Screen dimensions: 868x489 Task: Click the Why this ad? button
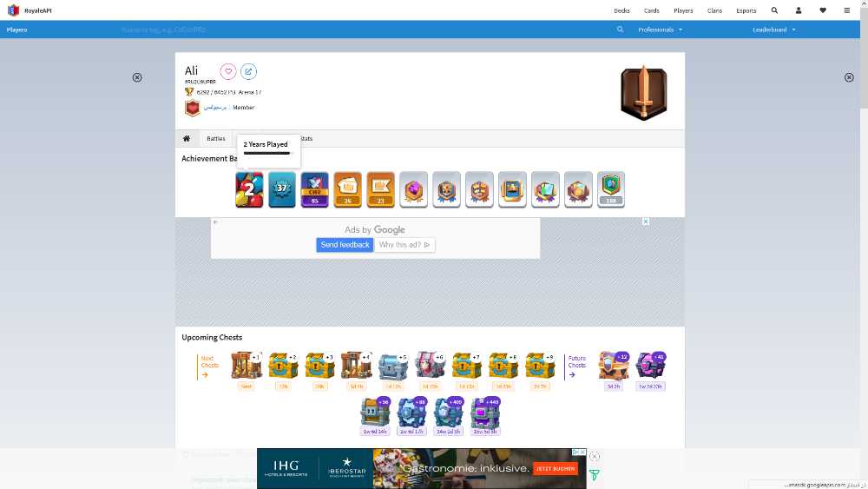coord(404,245)
